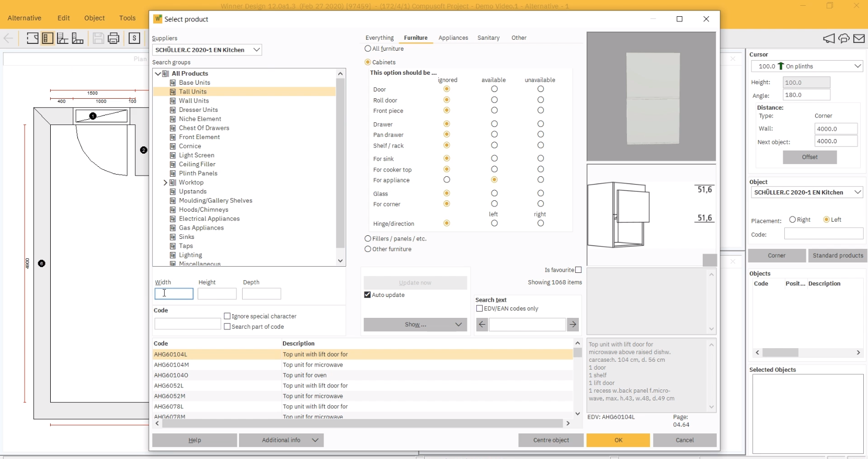Click the Standard products button
Viewport: 868px width, 459px height.
(838, 256)
